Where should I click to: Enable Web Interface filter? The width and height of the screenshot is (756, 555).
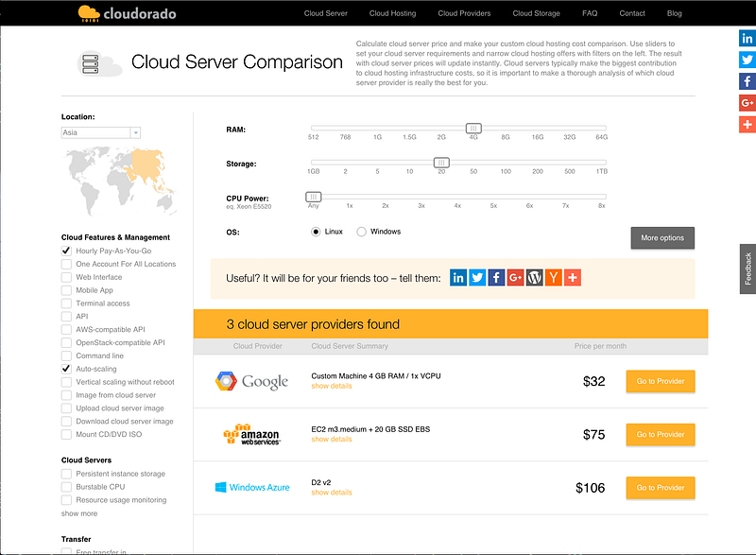[66, 277]
